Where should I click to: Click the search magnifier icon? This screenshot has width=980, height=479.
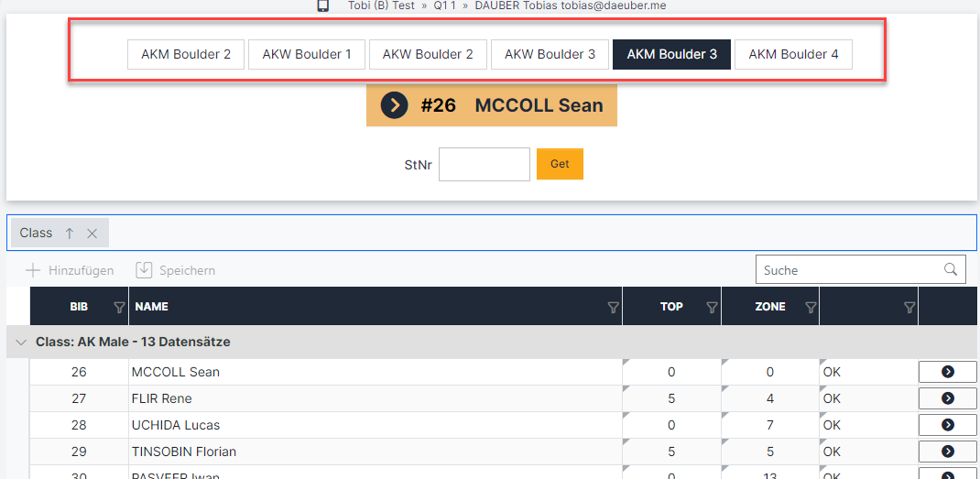[952, 269]
